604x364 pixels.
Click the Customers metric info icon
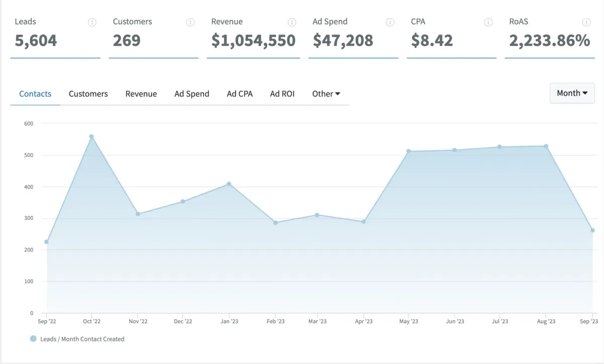pyautogui.click(x=190, y=22)
